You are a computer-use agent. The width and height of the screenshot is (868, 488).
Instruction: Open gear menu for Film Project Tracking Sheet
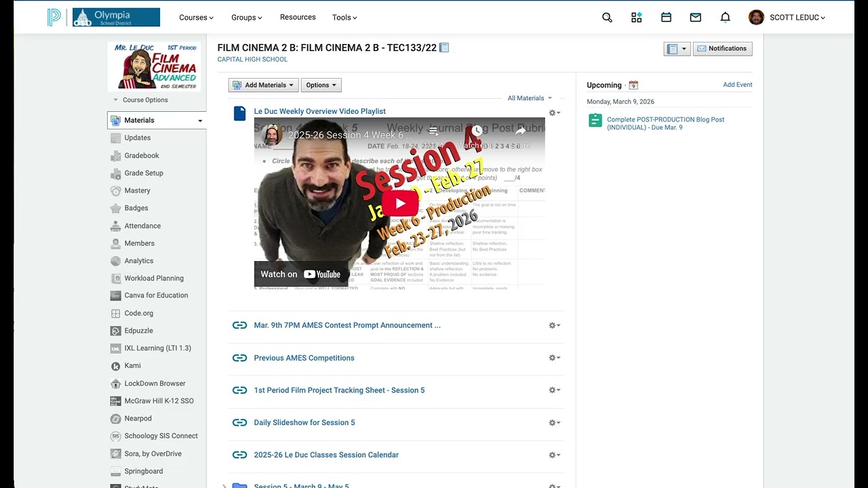pos(554,390)
